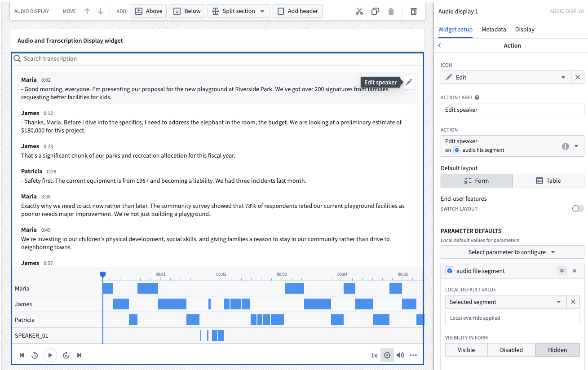Move the widget up with the arrow icon
Image resolution: width=588 pixels, height=370 pixels.
coord(87,11)
